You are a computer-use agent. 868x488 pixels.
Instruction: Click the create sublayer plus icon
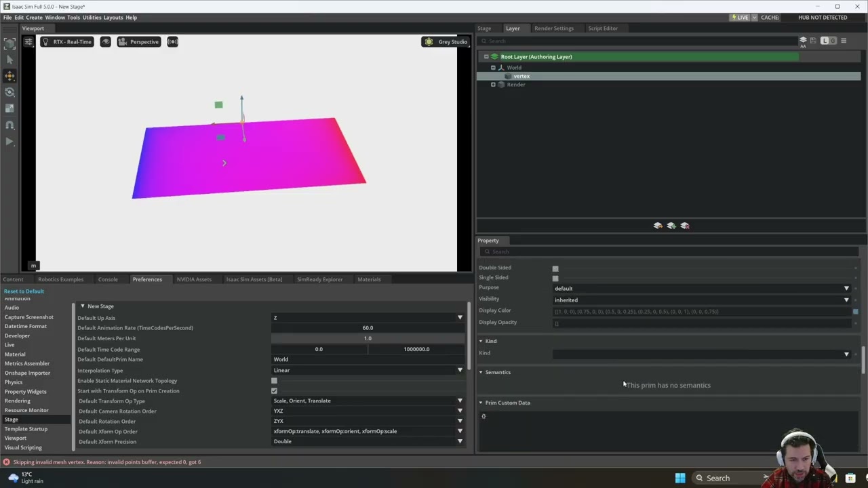click(x=671, y=226)
